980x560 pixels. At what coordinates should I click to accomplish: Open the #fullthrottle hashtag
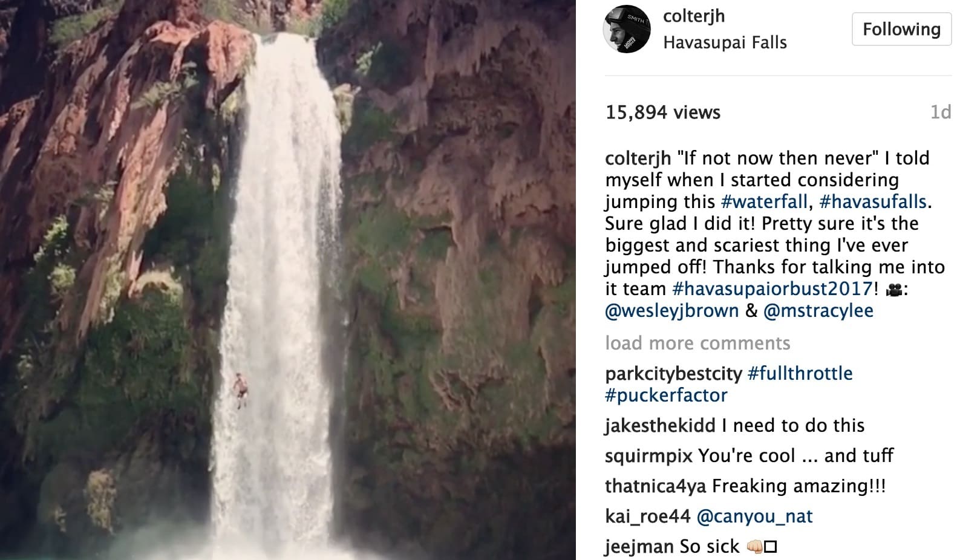800,374
